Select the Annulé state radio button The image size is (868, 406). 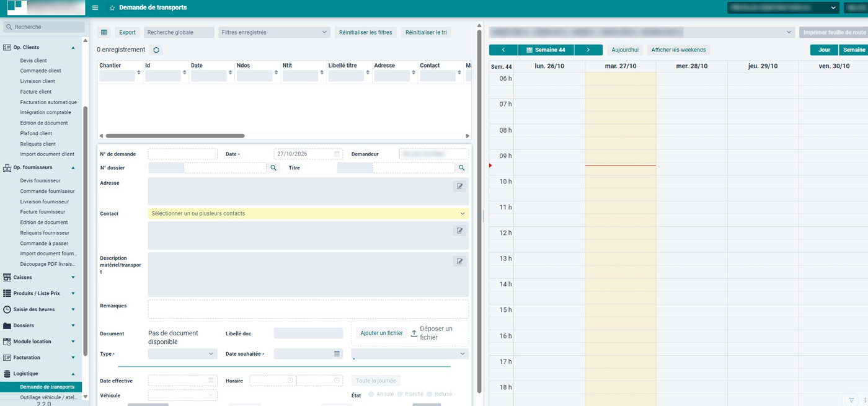[x=371, y=394]
